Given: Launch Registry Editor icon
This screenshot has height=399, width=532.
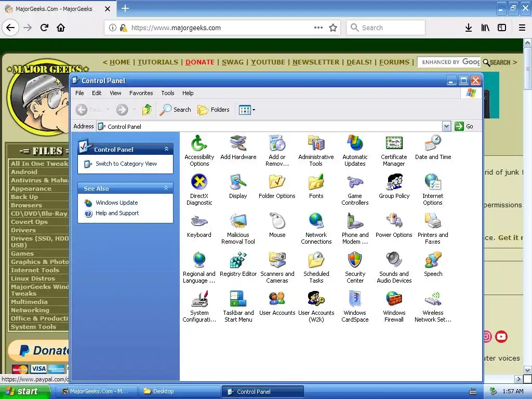Looking at the screenshot, I should [x=238, y=264].
